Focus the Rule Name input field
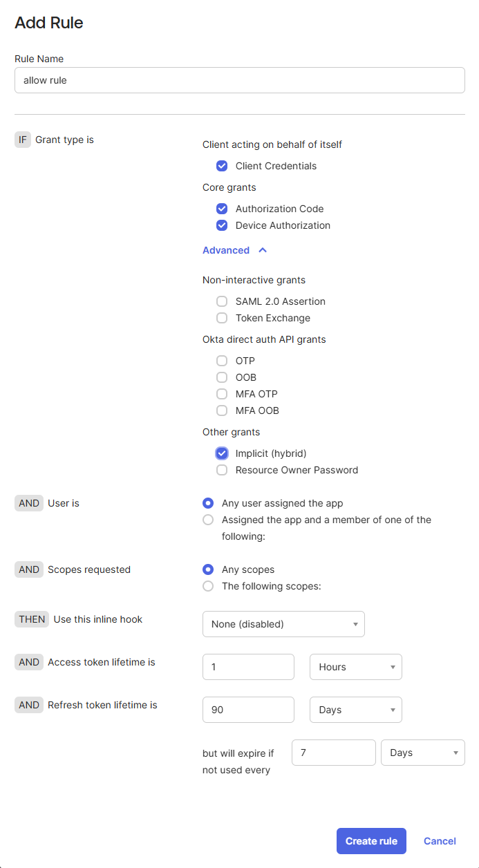 click(240, 80)
